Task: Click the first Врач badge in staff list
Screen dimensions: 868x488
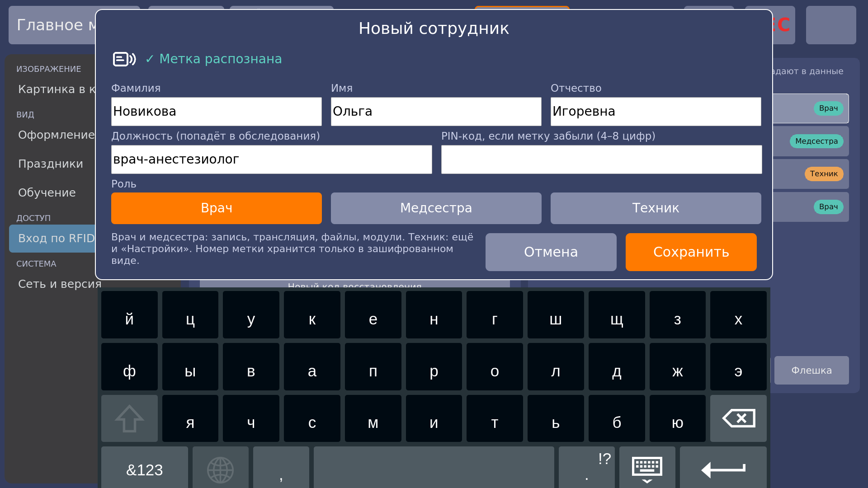Action: [x=828, y=108]
